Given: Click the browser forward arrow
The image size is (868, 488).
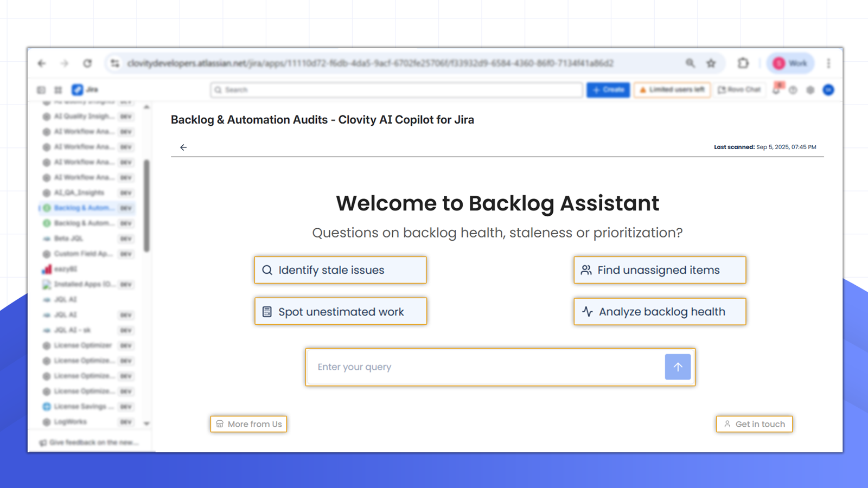Looking at the screenshot, I should [65, 63].
